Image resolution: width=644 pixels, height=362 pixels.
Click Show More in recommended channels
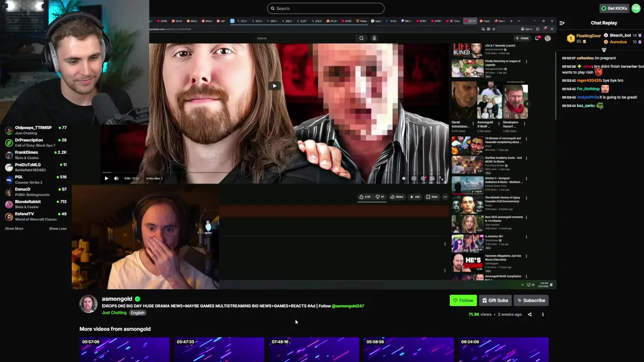tap(14, 228)
